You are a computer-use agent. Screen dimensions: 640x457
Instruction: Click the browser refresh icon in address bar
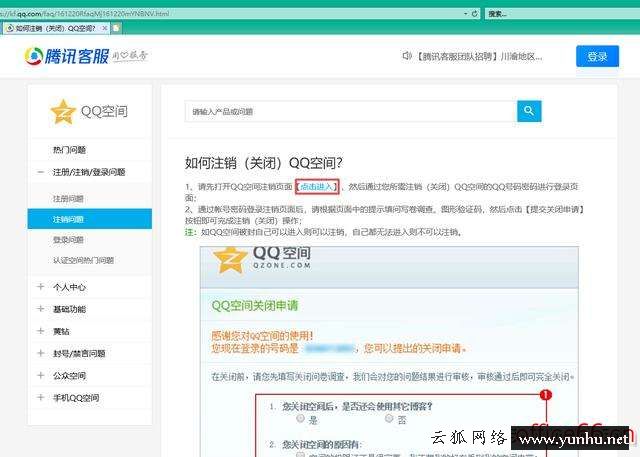475,13
